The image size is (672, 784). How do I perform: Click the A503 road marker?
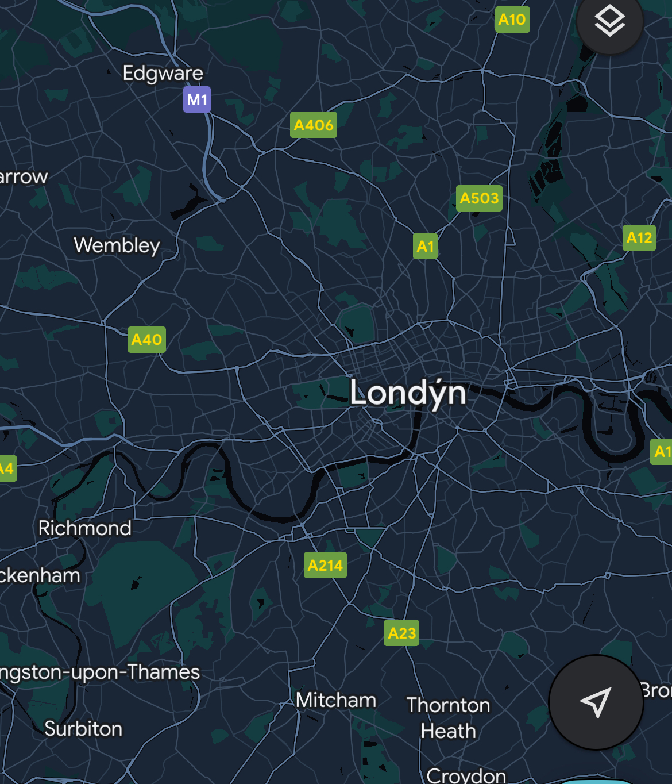pyautogui.click(x=479, y=198)
